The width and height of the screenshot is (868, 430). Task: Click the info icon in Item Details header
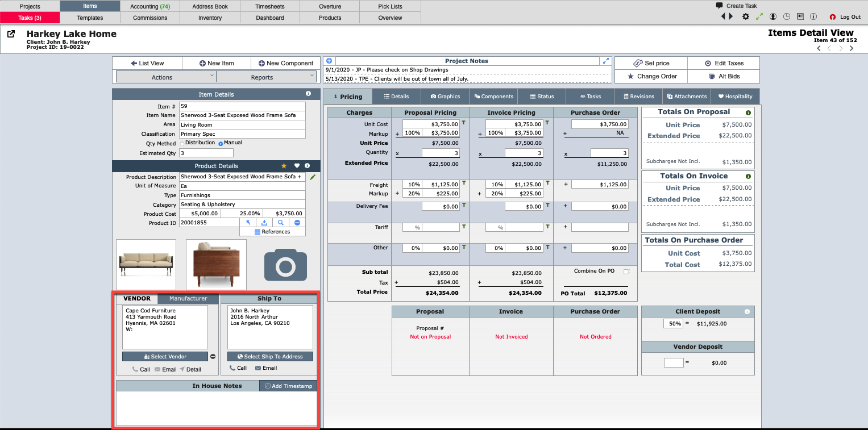pos(308,94)
